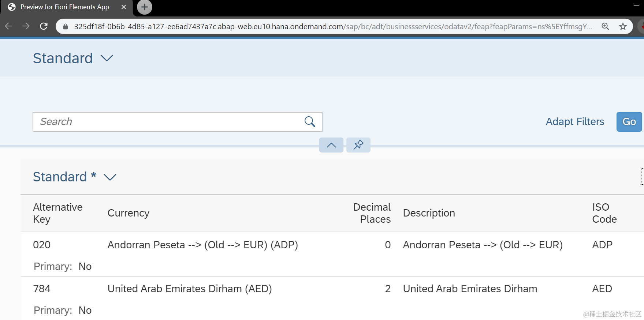Click the browser forward arrow
Viewport: 644px width, 320px height.
click(26, 26)
